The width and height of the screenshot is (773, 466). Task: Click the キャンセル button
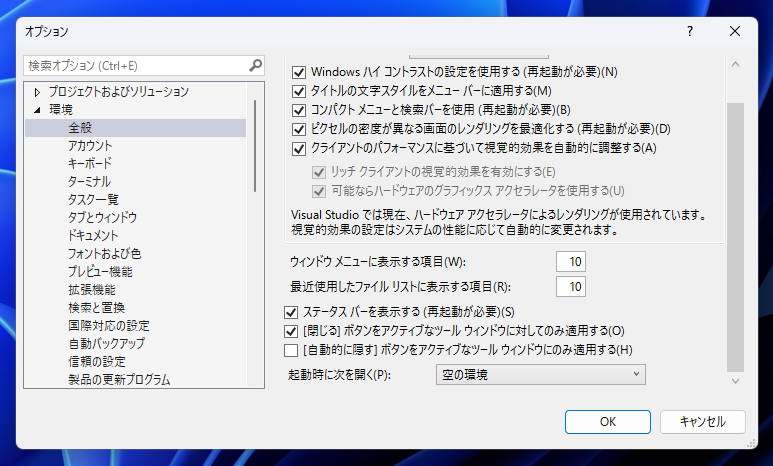point(703,422)
